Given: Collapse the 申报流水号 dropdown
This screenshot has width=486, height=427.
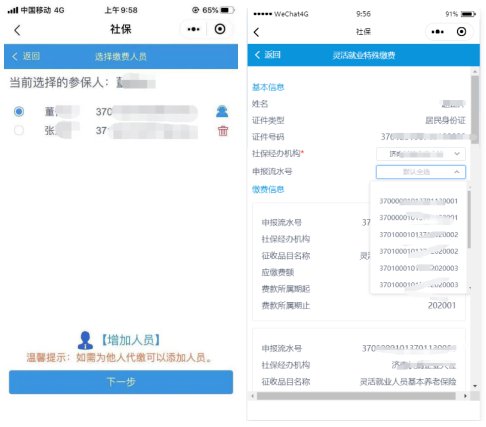Looking at the screenshot, I should point(421,172).
